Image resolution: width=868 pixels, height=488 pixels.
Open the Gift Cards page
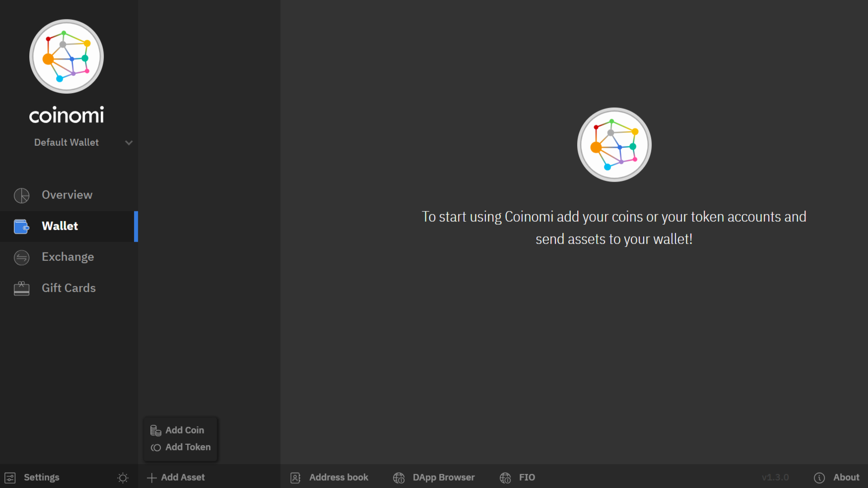pyautogui.click(x=68, y=288)
